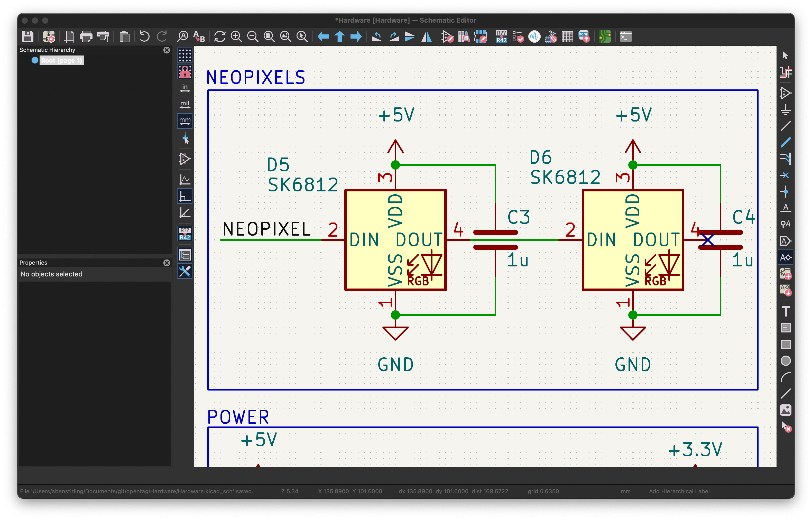Toggle grid overrides lock icon
Screen dimensions: 812x520
point(185,72)
